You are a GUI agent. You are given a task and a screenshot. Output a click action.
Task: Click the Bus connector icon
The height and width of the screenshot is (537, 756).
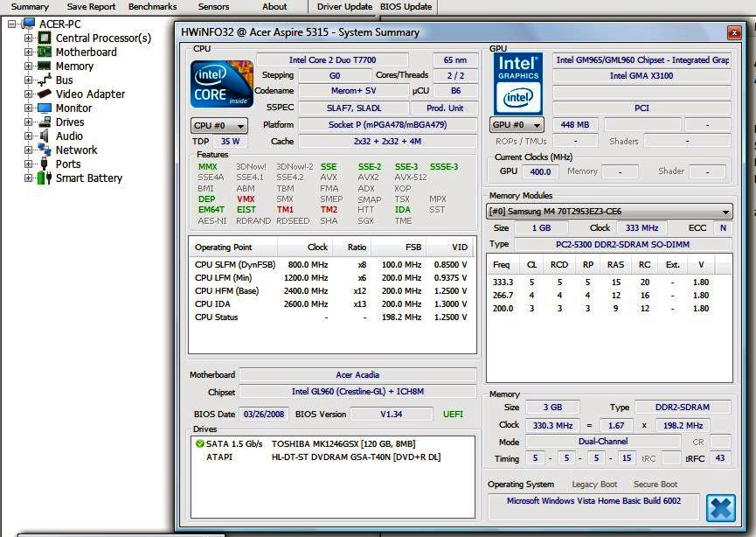point(45,80)
